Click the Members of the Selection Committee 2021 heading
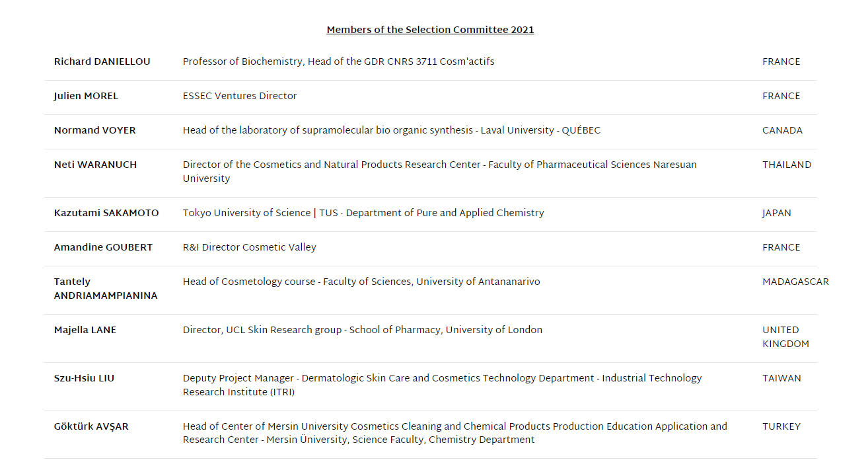868x472 pixels. click(430, 30)
